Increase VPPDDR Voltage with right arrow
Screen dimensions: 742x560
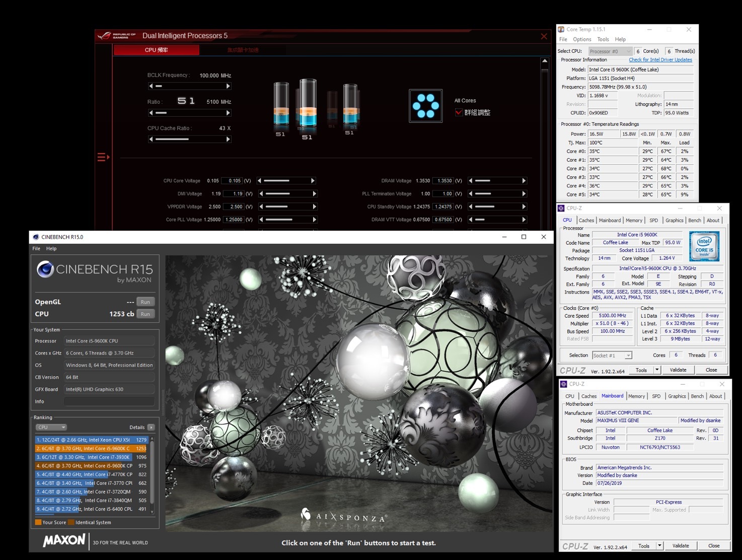(x=315, y=206)
